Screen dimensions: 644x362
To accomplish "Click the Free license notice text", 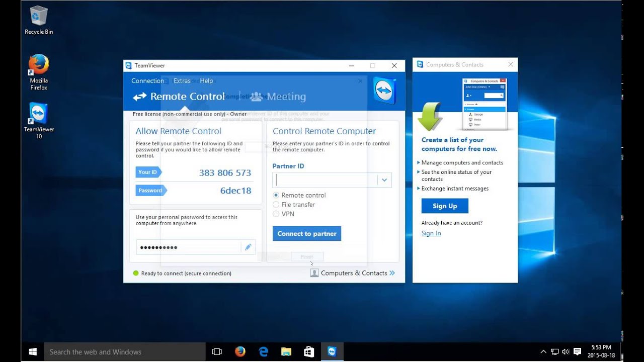I will click(190, 114).
